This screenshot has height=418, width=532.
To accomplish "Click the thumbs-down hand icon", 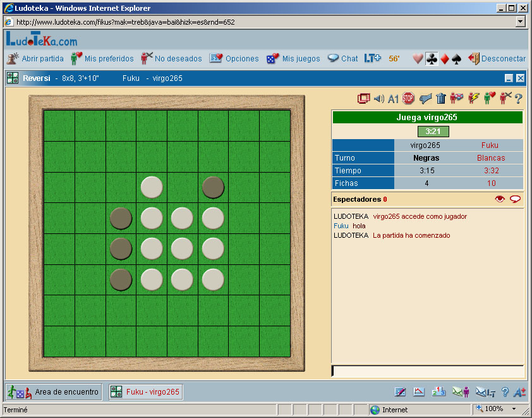I will [x=425, y=98].
